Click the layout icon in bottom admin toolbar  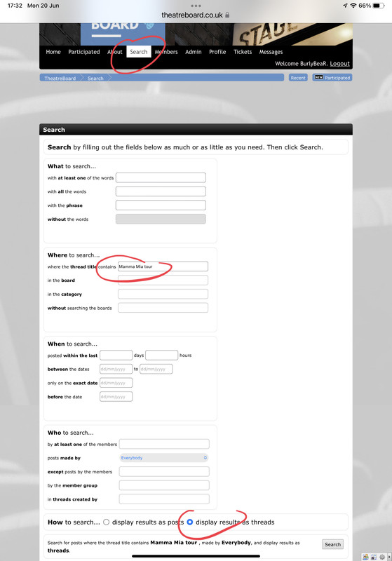pyautogui.click(x=374, y=557)
